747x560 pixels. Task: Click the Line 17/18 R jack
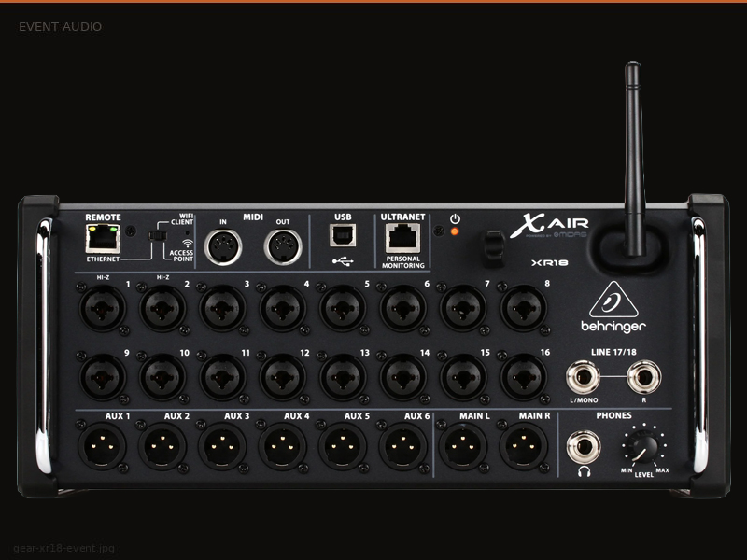coord(644,377)
